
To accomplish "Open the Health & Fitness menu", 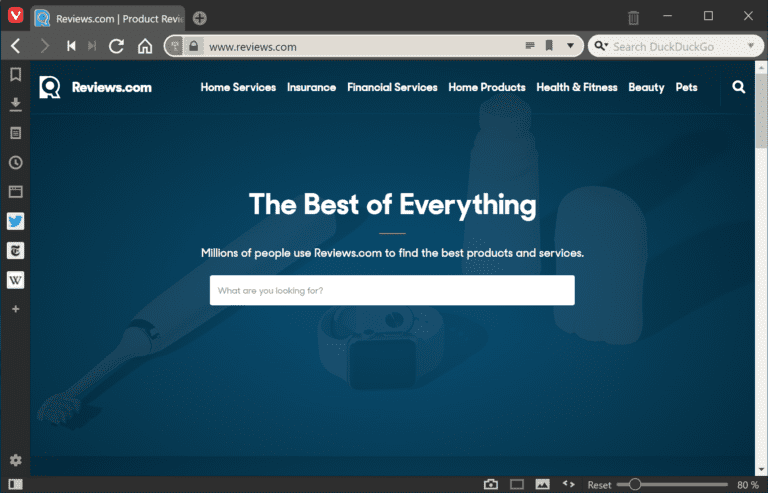I will (x=577, y=87).
